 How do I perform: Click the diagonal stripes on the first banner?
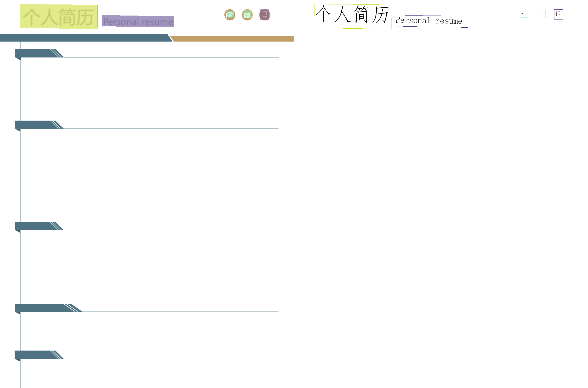[x=56, y=53]
